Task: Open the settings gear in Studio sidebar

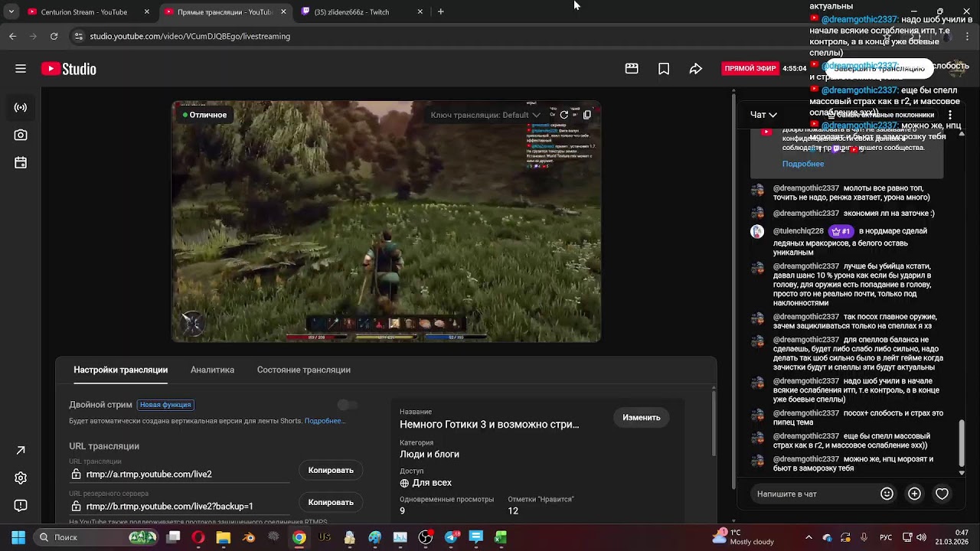Action: (x=21, y=478)
